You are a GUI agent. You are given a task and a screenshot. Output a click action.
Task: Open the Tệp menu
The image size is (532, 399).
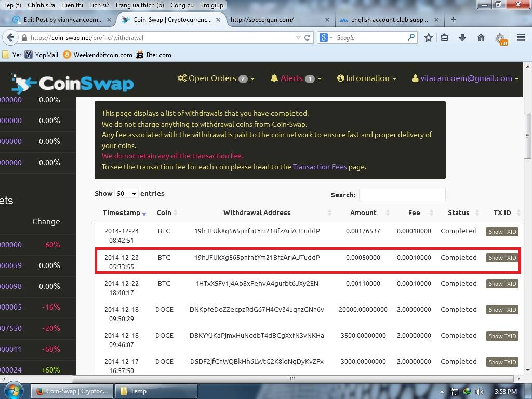(12, 5)
